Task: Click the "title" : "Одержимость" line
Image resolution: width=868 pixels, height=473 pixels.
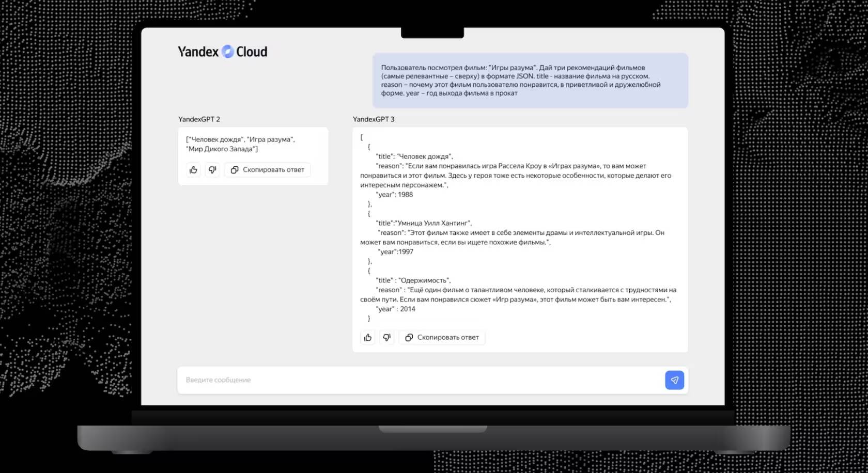Action: [413, 280]
